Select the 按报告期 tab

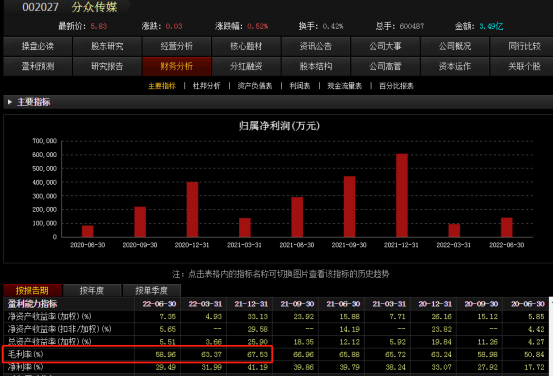[x=33, y=290]
